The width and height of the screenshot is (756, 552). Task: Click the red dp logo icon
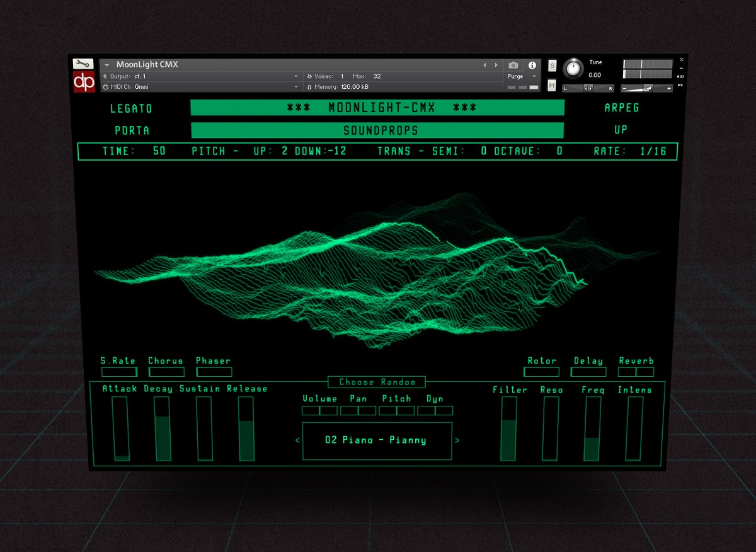(85, 82)
